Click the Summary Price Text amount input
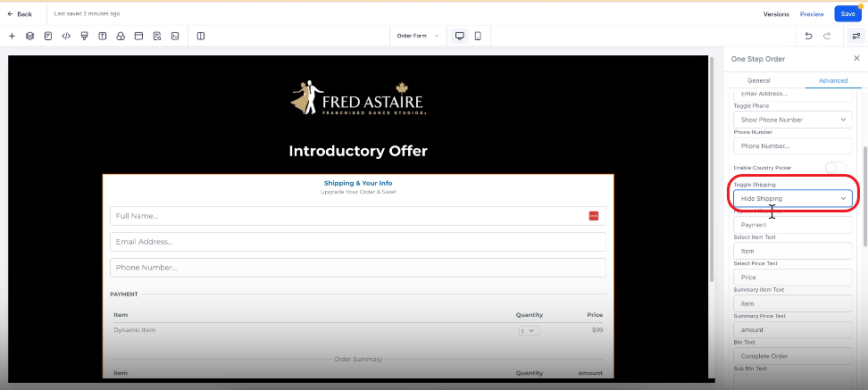The image size is (868, 390). 793,329
